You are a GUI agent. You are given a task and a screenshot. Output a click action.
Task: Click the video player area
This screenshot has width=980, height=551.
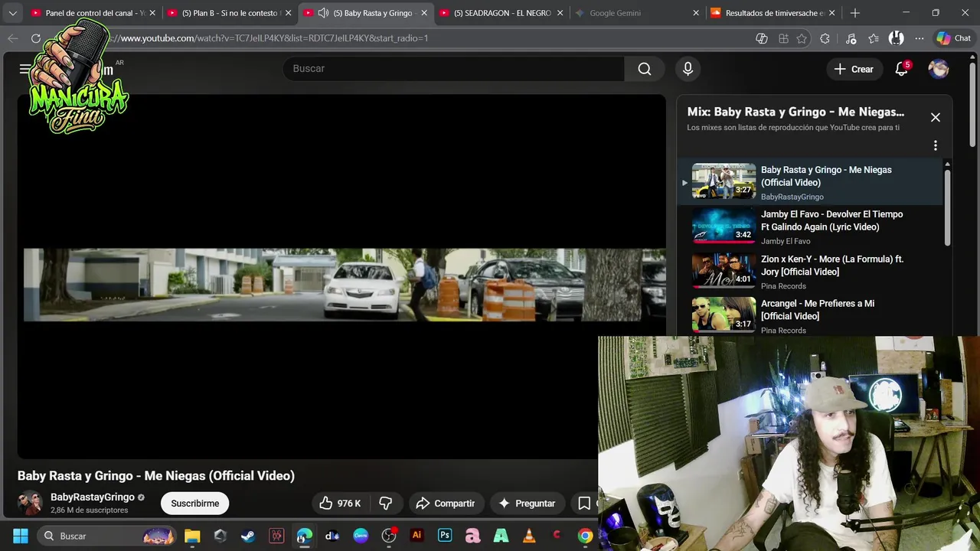(341, 276)
